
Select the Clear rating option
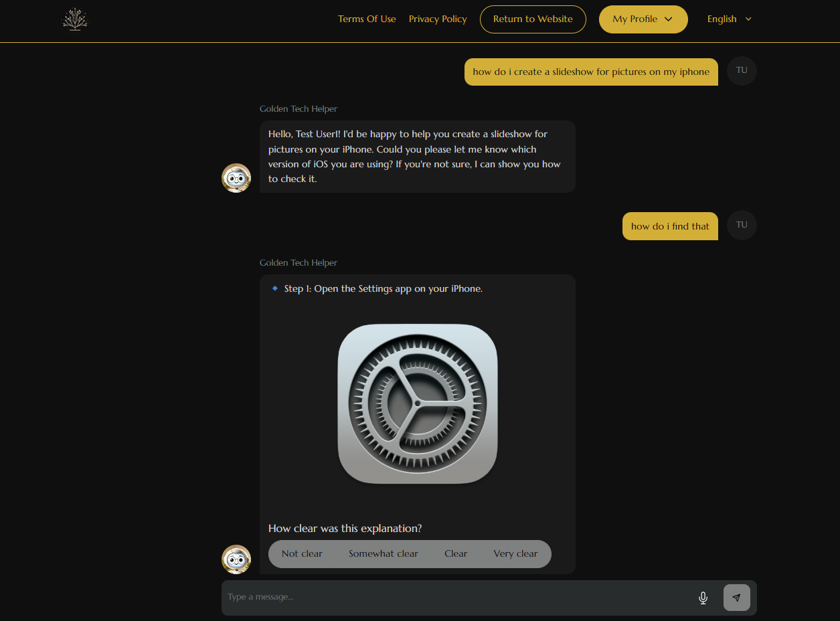pos(456,553)
